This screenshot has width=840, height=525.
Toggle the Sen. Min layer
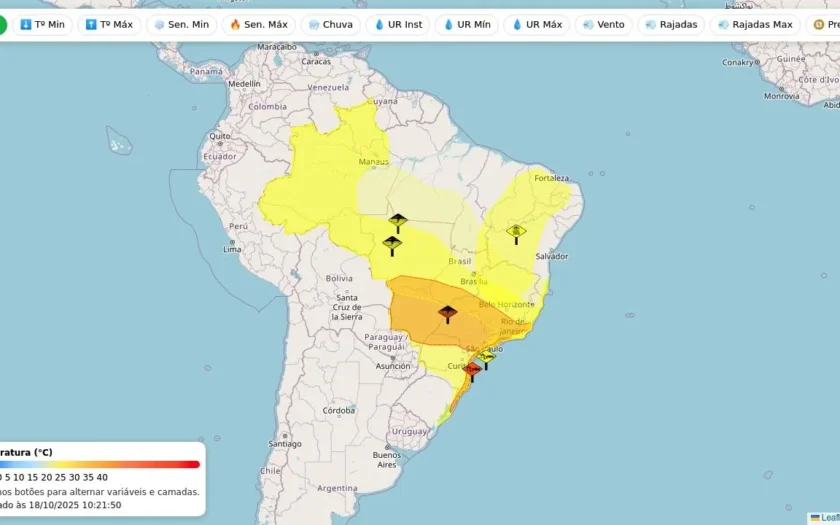click(x=182, y=25)
